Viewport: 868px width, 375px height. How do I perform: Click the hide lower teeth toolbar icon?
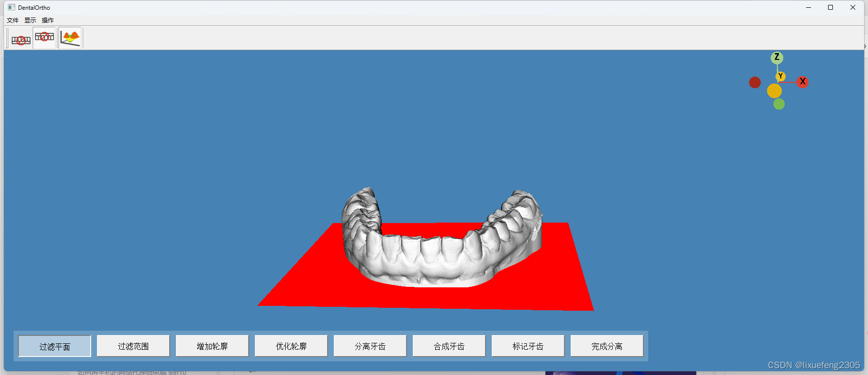point(21,39)
